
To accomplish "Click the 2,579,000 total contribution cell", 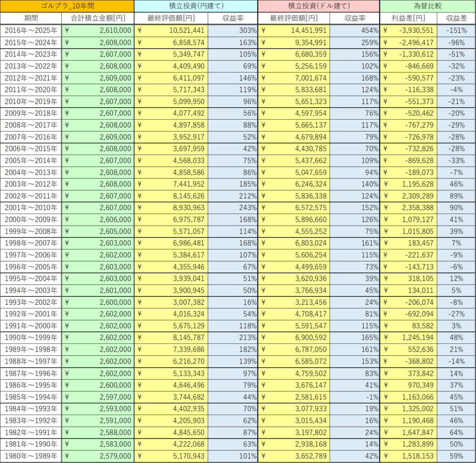I will [98, 456].
